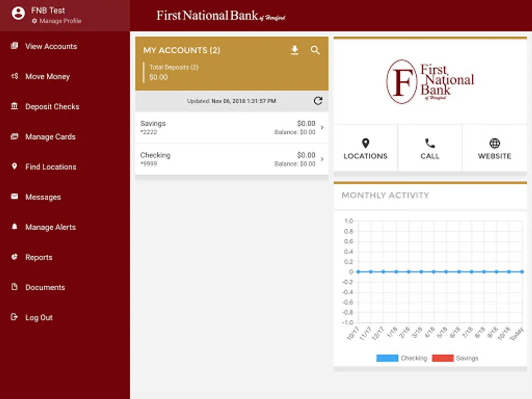Screen dimensions: 532x399
Task: Open Move Money menu label
Action: pyautogui.click(x=47, y=76)
